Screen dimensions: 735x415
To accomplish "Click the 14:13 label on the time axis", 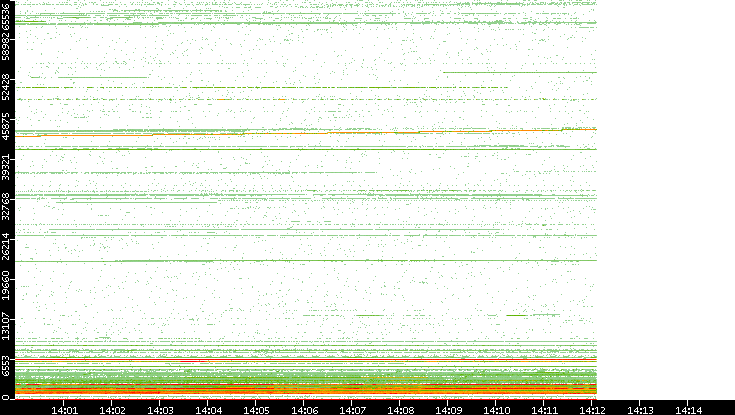I will 640,408.
